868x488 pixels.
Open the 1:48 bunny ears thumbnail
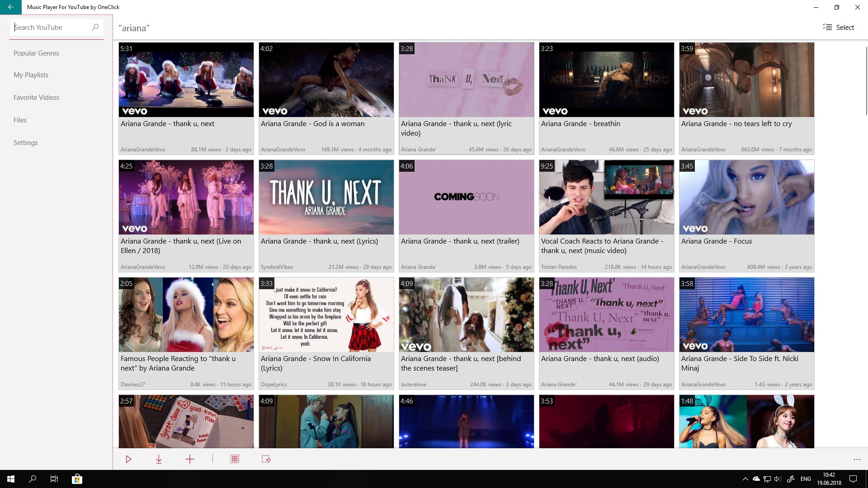click(747, 422)
